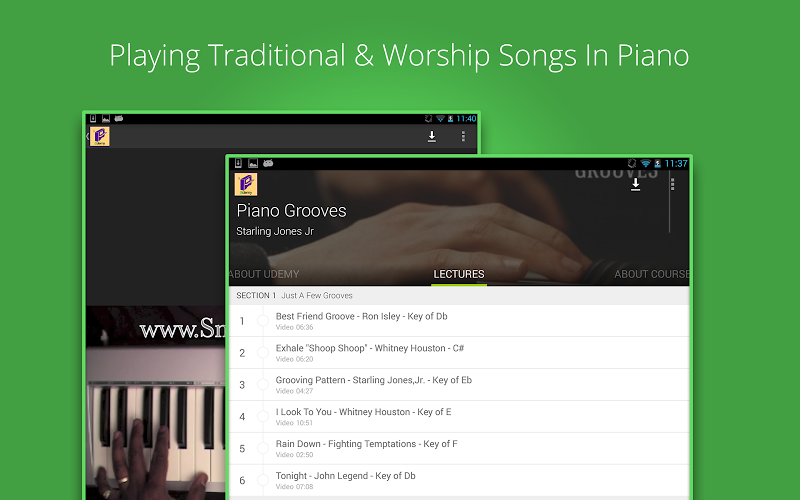
Task: Open Tonight - John Legend lecture
Action: (x=459, y=480)
